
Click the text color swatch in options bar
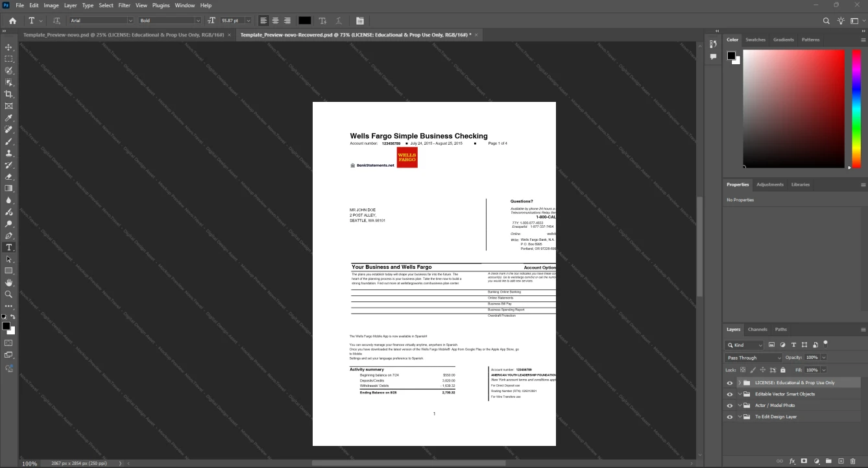(304, 21)
